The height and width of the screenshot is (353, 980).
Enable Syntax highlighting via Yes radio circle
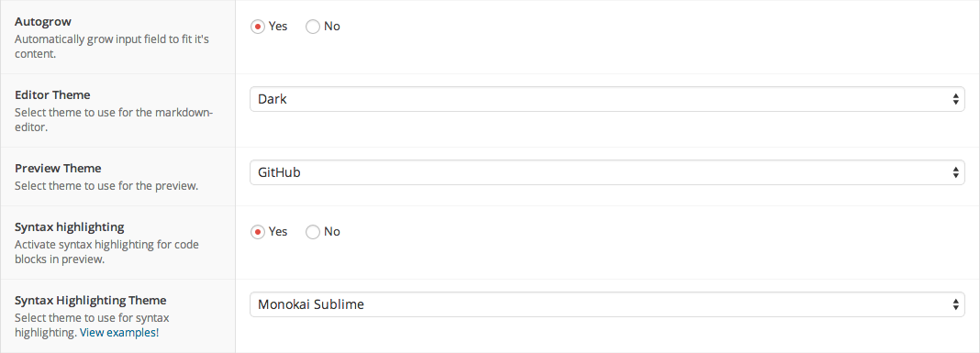(x=258, y=232)
